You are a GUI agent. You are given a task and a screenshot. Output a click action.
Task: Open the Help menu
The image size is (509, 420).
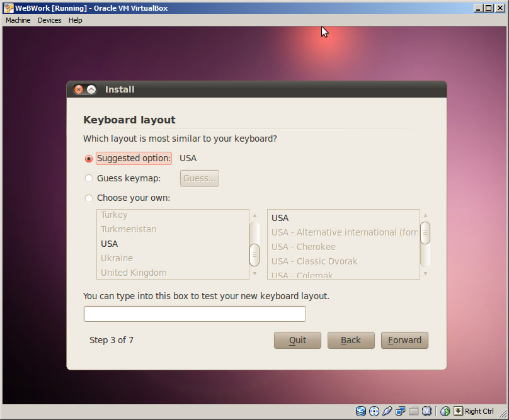(76, 20)
